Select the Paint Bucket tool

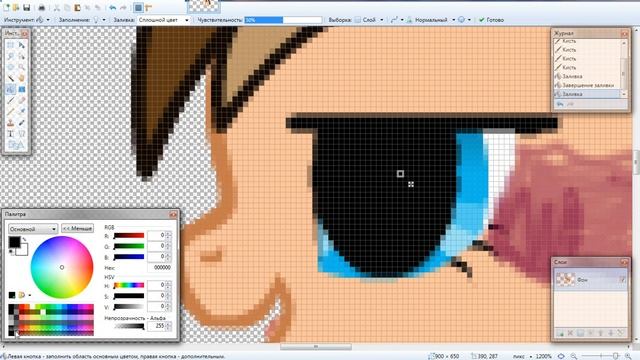(x=11, y=89)
